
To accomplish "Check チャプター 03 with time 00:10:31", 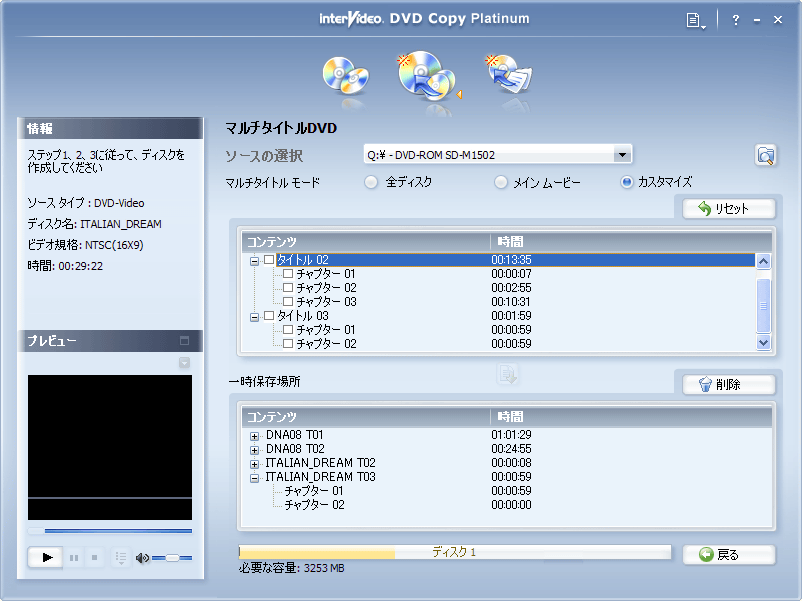I will click(x=288, y=302).
